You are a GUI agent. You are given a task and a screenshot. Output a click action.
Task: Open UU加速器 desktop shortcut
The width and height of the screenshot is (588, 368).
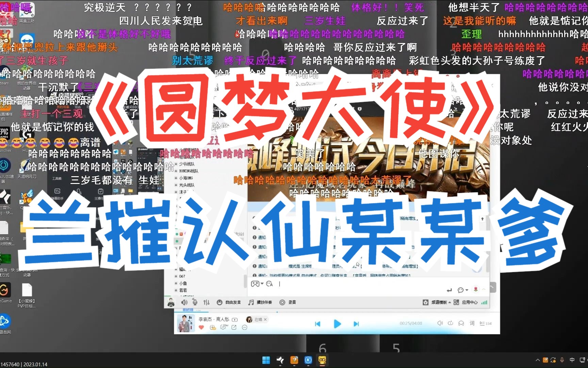pos(6,170)
